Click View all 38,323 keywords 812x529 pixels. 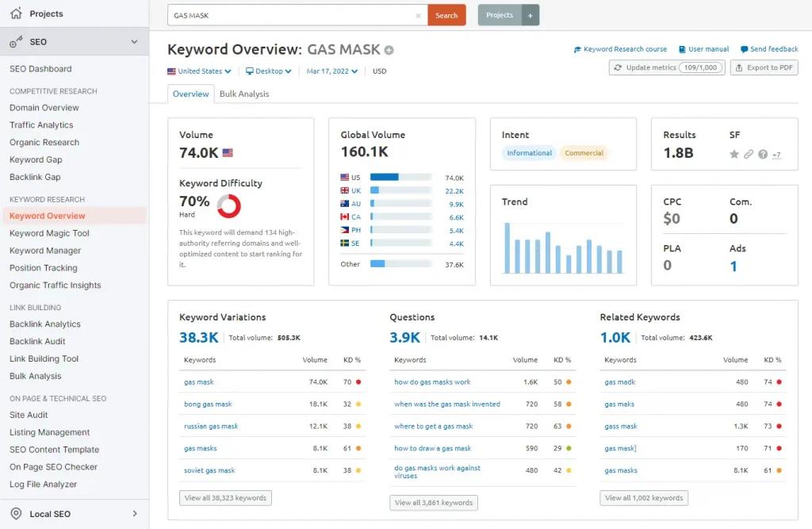[x=224, y=498]
